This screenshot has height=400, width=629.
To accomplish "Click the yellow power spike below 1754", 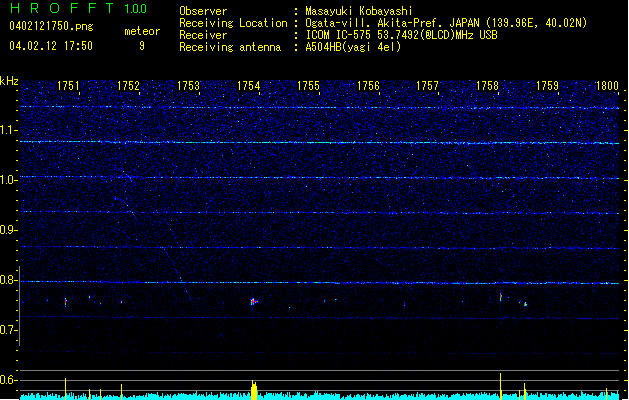I will click(x=254, y=390).
